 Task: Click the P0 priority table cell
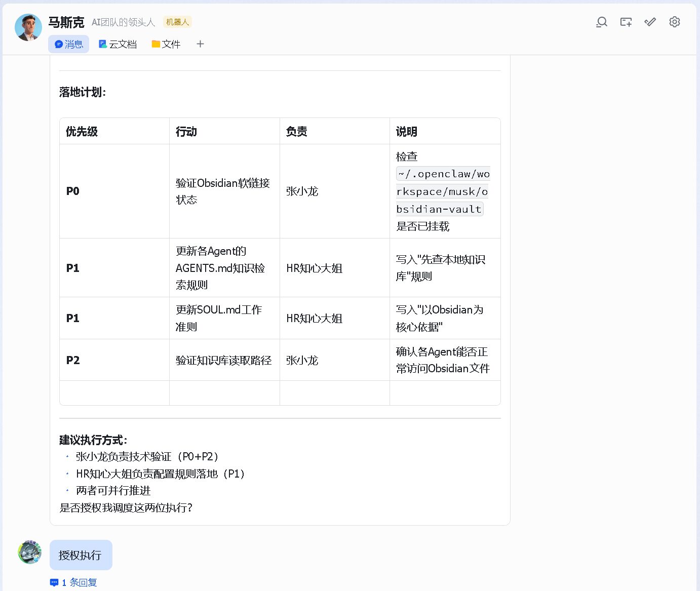[x=114, y=191]
